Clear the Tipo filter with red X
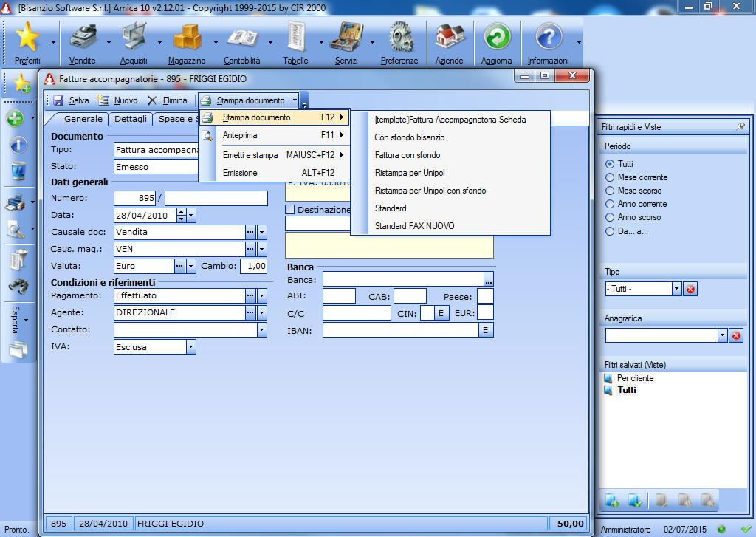Viewport: 756px width, 537px height. tap(690, 289)
